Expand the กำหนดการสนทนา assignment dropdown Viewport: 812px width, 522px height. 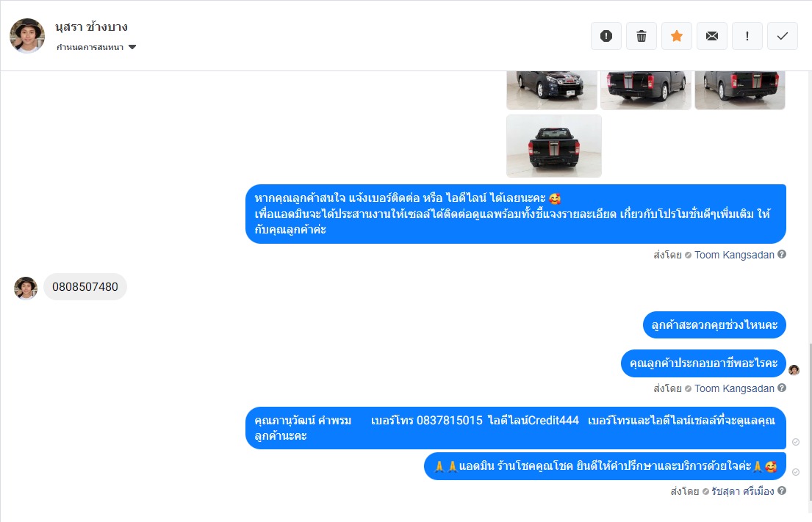point(96,47)
